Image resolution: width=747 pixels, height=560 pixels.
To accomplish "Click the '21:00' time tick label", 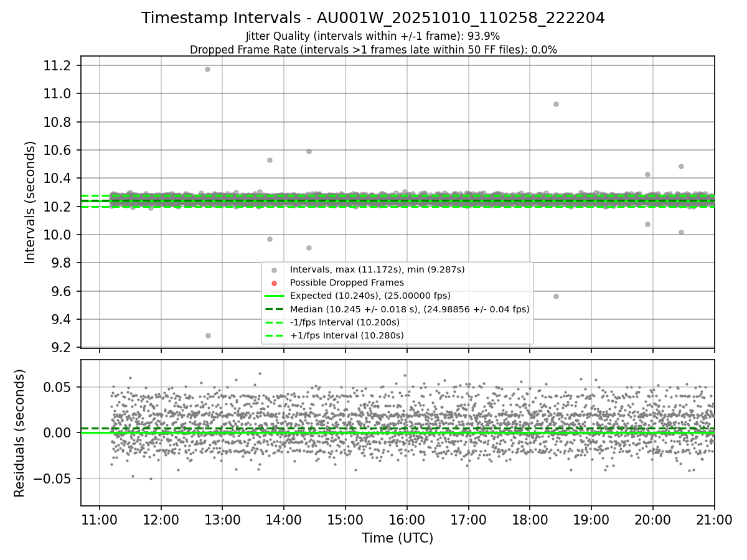I will (714, 519).
